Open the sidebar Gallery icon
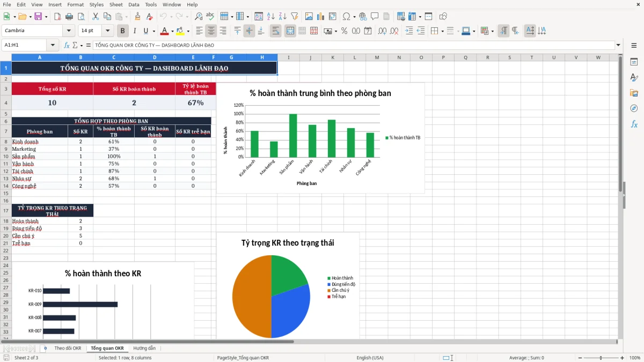This screenshot has height=362, width=644. click(x=634, y=93)
